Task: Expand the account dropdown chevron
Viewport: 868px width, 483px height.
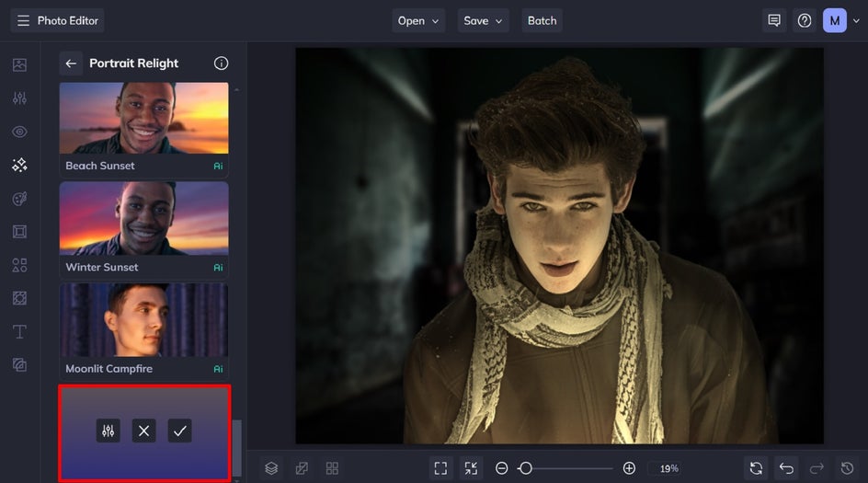Action: tap(856, 21)
